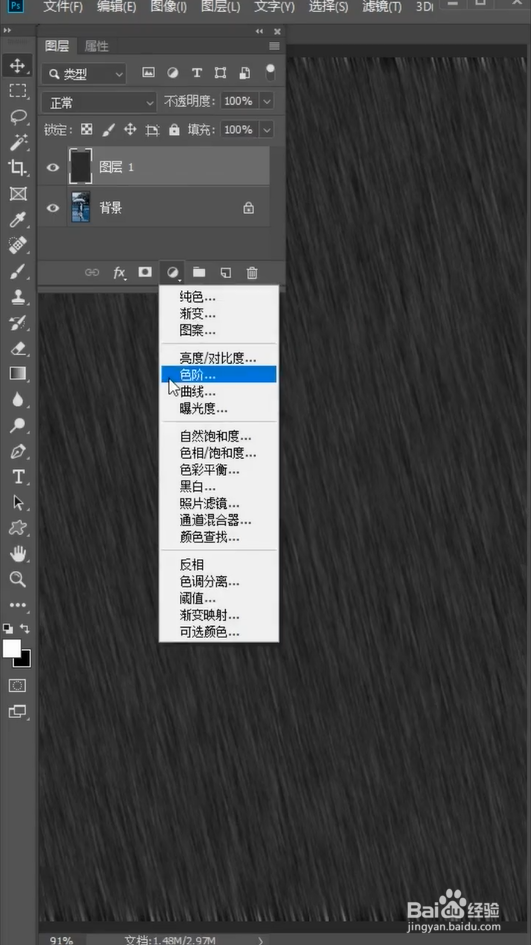Open 正常 blend mode dropdown
Image resolution: width=531 pixels, height=945 pixels.
tap(99, 102)
